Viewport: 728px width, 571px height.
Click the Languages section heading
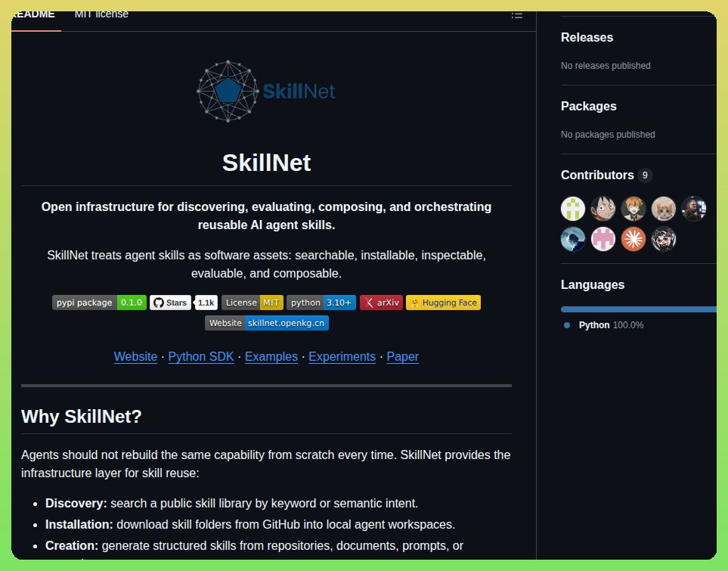[593, 284]
